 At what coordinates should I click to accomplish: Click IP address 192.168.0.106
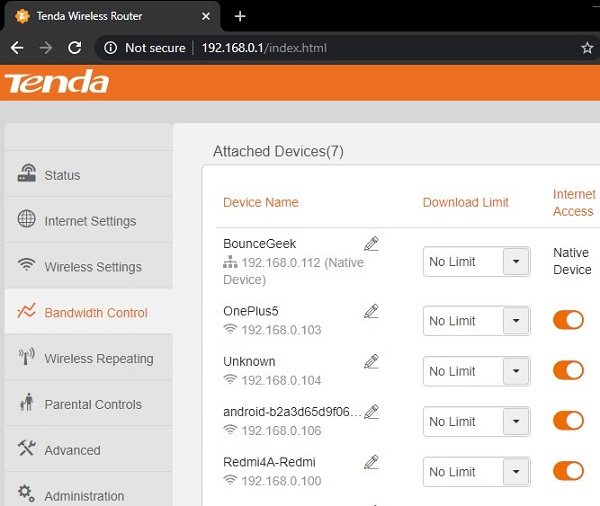click(281, 431)
